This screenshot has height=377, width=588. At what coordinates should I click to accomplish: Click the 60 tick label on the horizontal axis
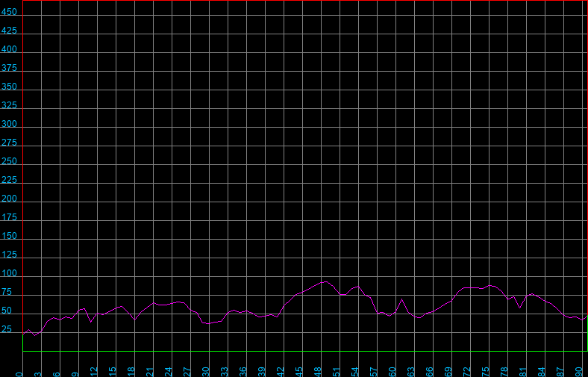[392, 372]
